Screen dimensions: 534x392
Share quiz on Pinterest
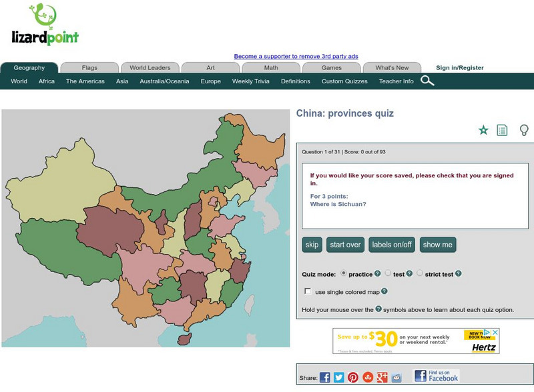point(353,377)
